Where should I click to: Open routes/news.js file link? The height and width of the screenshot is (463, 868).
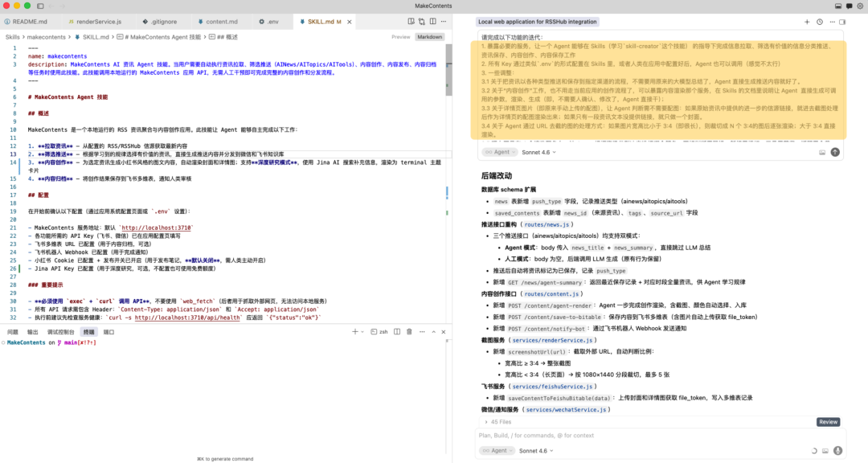click(x=545, y=225)
